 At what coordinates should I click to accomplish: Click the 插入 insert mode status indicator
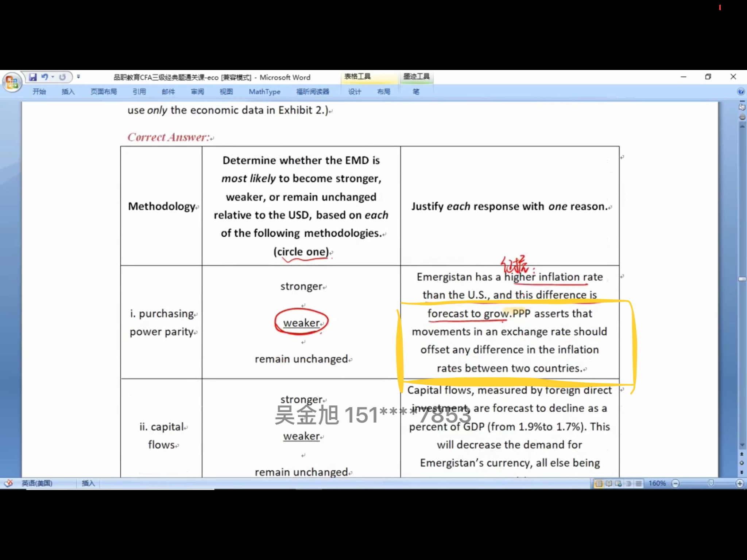88,483
